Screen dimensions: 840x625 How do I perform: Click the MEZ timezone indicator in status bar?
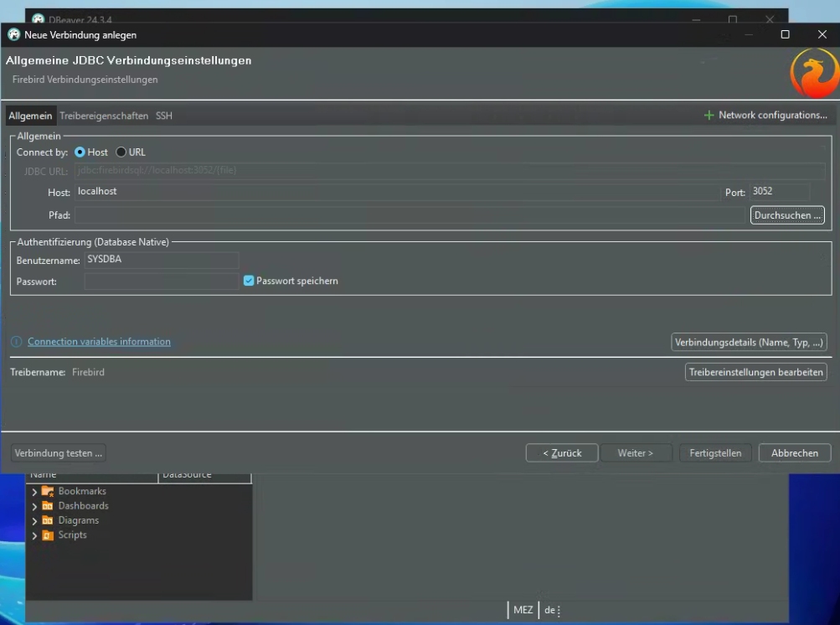523,610
